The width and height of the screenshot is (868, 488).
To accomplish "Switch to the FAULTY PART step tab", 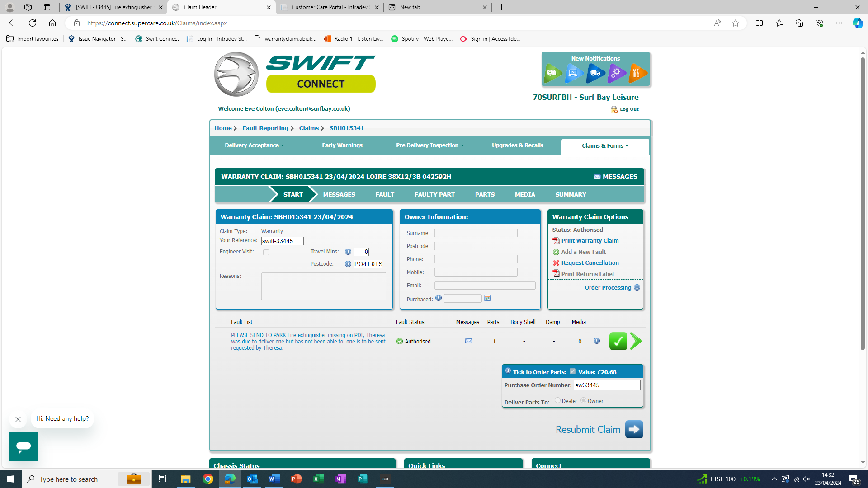I will click(x=434, y=195).
